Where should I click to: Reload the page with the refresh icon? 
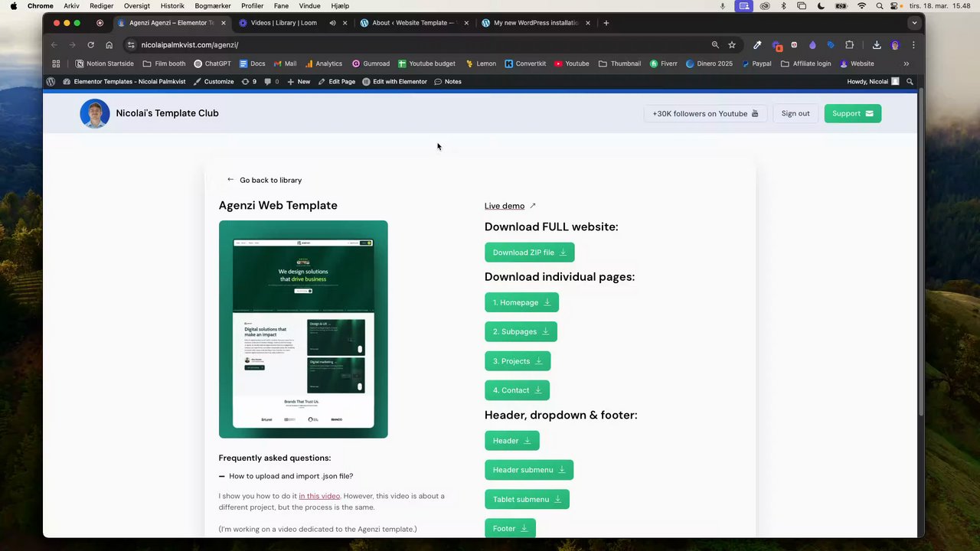[90, 45]
